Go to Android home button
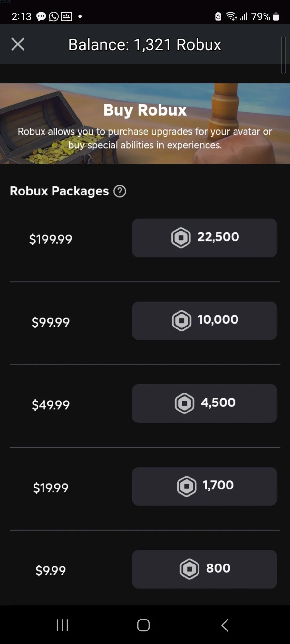This screenshot has width=290, height=644. (143, 625)
